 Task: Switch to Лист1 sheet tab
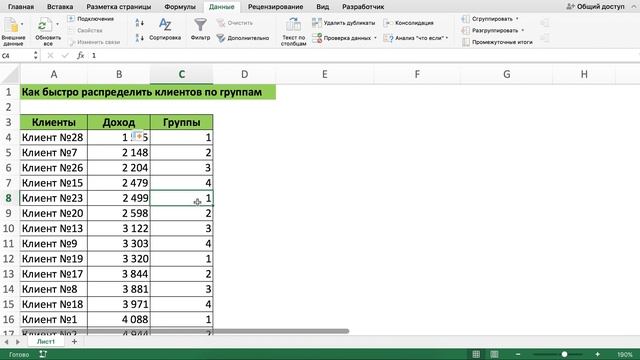click(x=46, y=341)
